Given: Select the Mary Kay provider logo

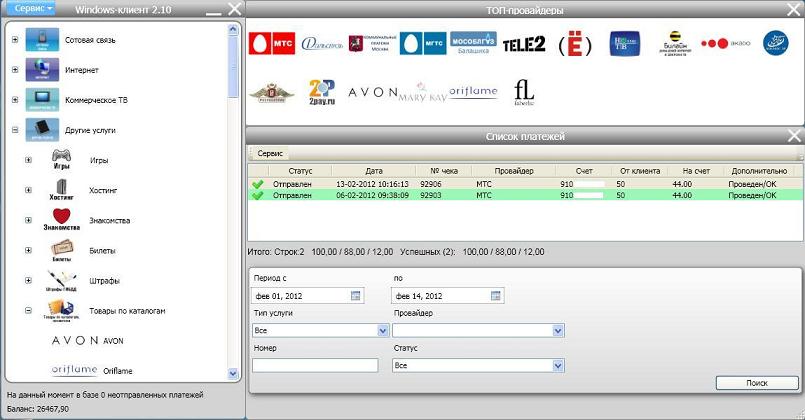Looking at the screenshot, I should click(423, 93).
